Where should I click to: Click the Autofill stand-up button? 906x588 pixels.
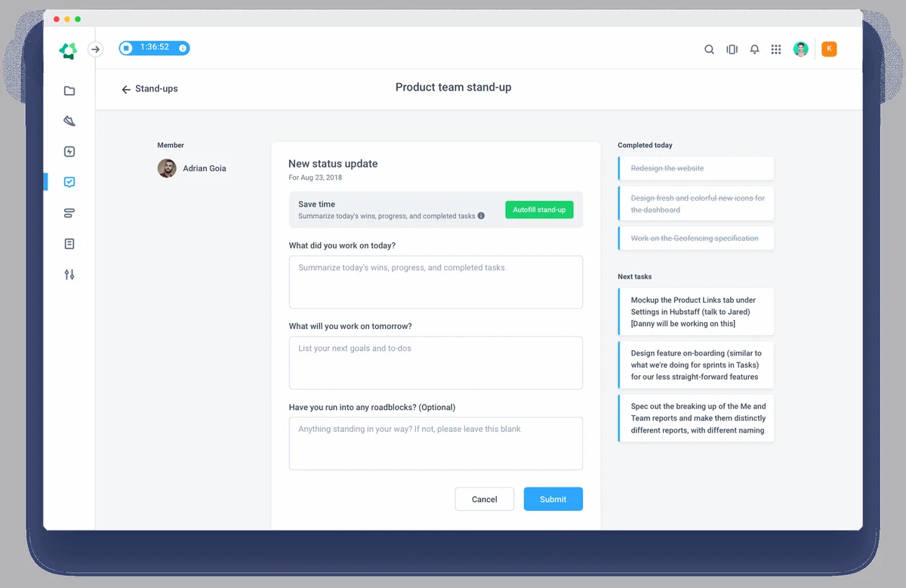pyautogui.click(x=539, y=210)
